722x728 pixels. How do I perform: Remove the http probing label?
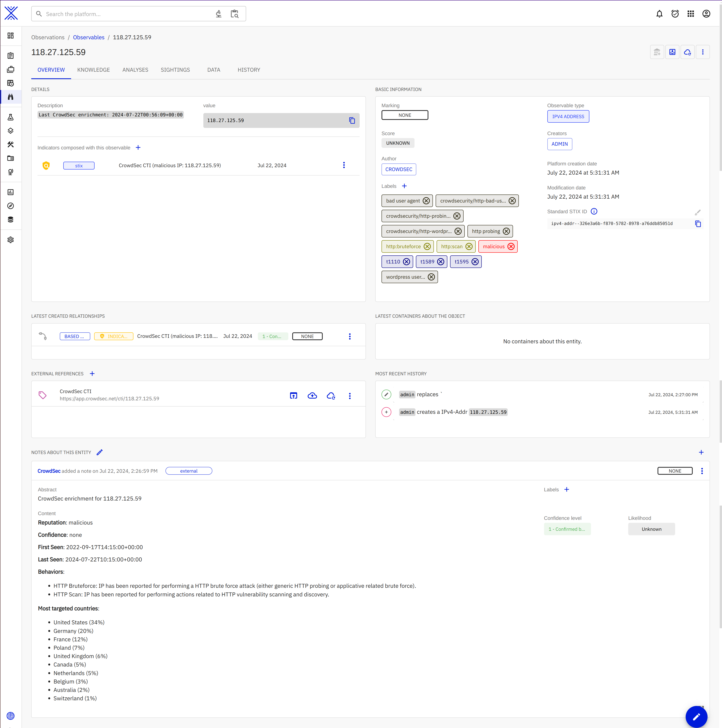(x=506, y=231)
